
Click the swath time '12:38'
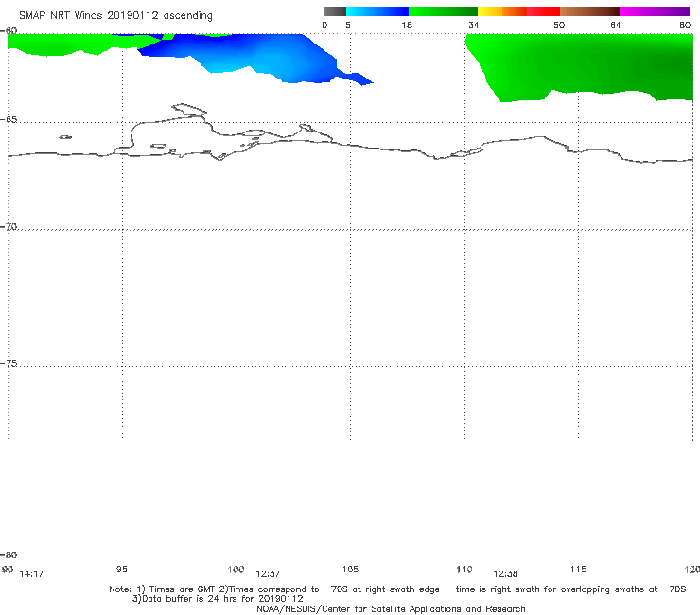click(x=505, y=574)
